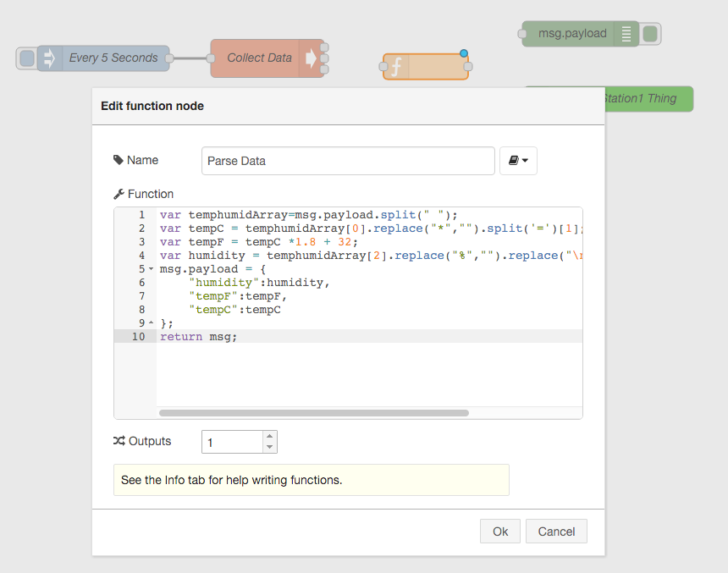Viewport: 728px width, 573px height.
Task: Click code line with tempF calculation
Action: pyautogui.click(x=258, y=242)
